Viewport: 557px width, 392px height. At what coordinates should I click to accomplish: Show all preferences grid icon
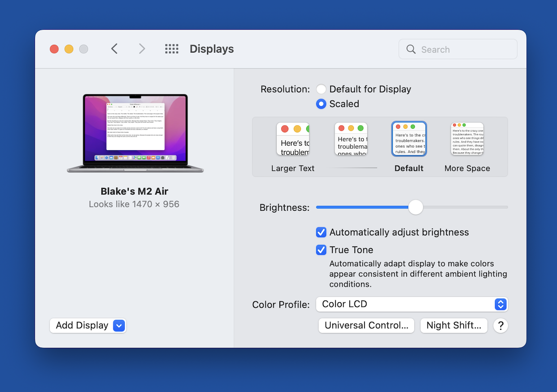coord(172,49)
